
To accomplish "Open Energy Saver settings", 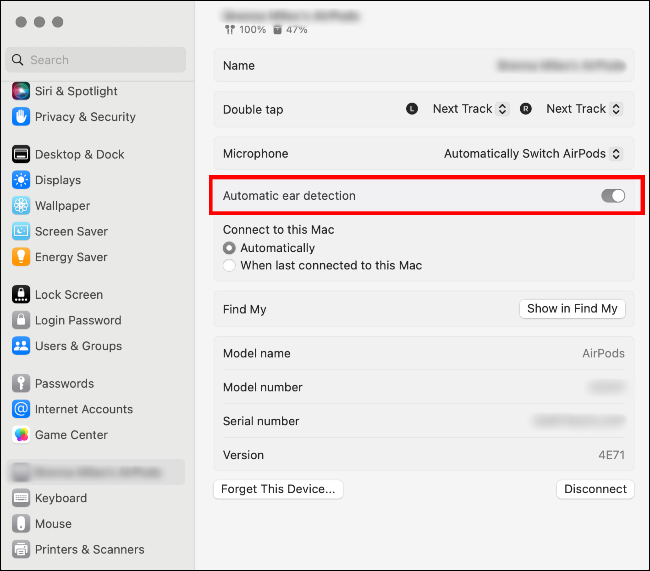I will (x=71, y=257).
